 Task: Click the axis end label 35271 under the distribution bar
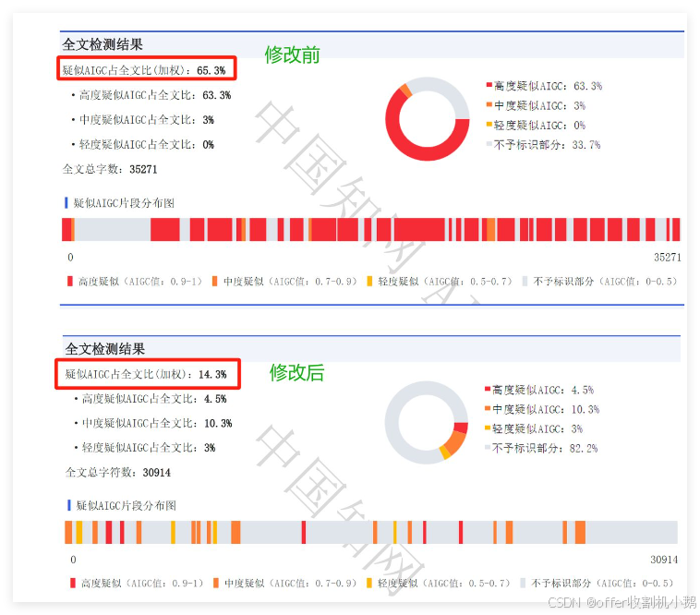[668, 257]
